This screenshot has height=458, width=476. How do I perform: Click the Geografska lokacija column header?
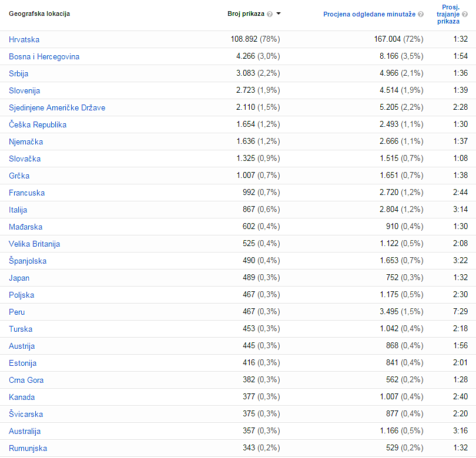pos(39,14)
